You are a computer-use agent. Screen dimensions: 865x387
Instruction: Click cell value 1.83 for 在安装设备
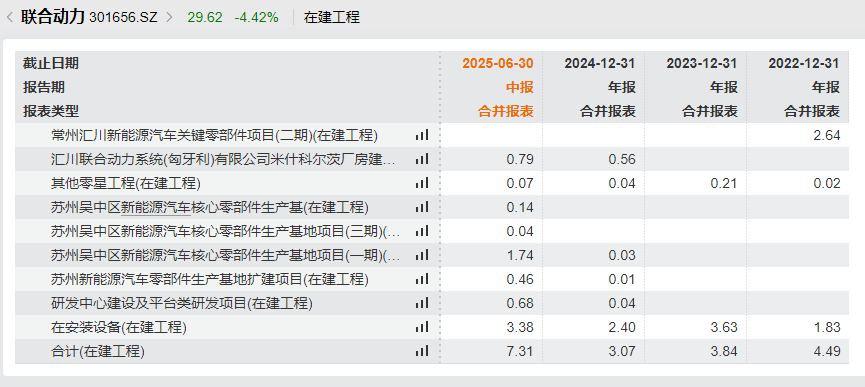[826, 327]
